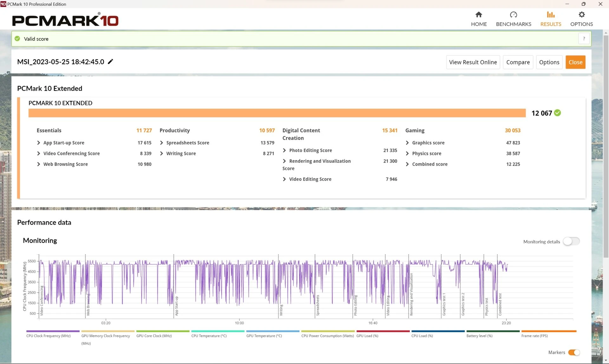Toggle the Markers switch off

coord(574,352)
